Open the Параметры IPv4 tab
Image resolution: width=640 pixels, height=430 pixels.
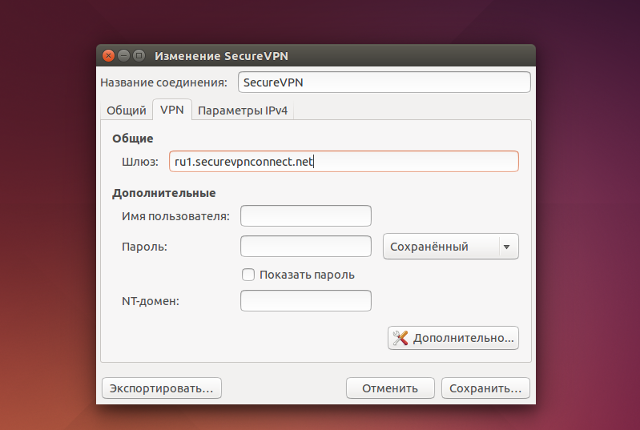[245, 110]
